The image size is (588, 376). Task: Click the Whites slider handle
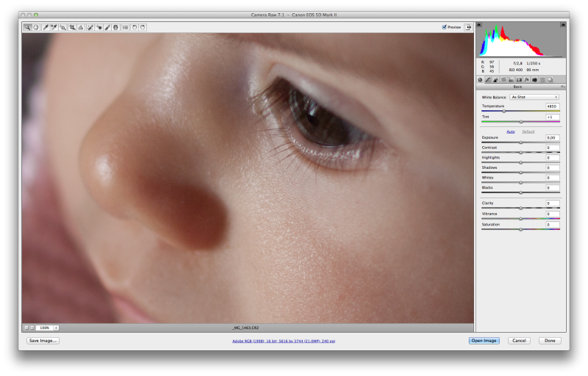point(521,182)
